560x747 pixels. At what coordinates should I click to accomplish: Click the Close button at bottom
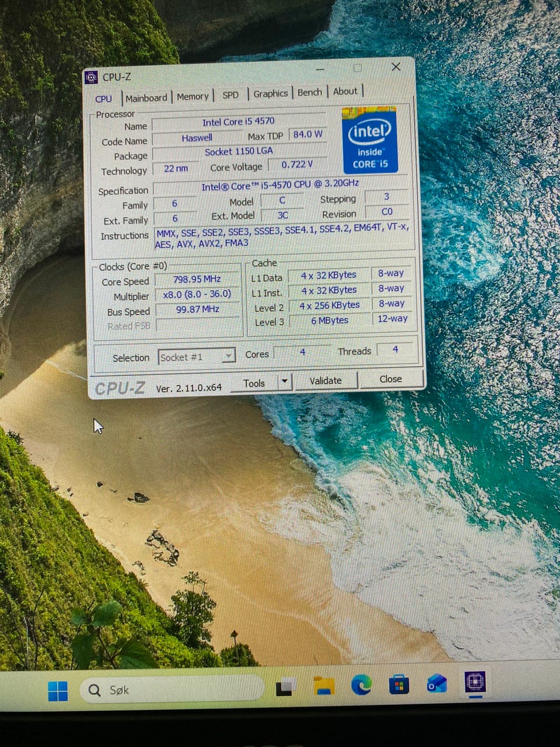click(x=391, y=379)
